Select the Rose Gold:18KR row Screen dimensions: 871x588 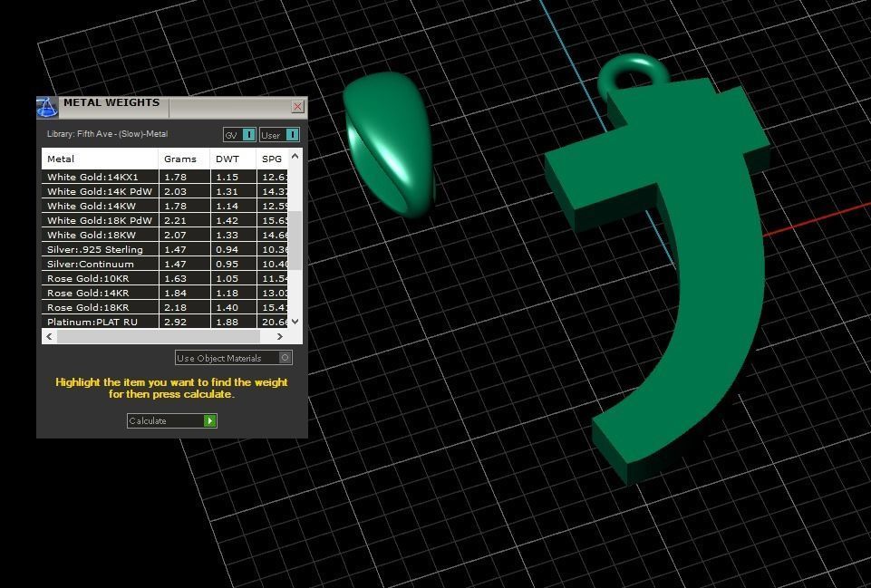click(165, 307)
